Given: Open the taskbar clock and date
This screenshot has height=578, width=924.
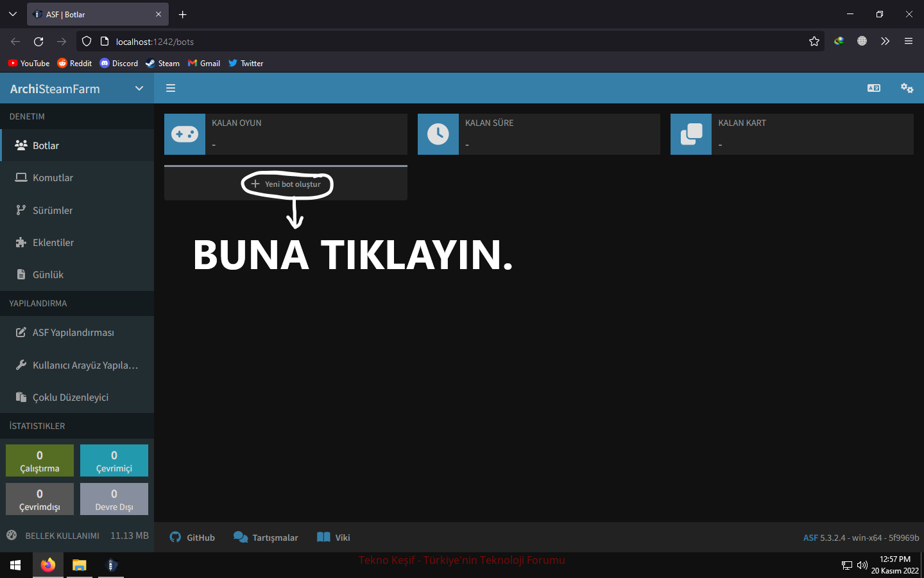Looking at the screenshot, I should pos(894,565).
